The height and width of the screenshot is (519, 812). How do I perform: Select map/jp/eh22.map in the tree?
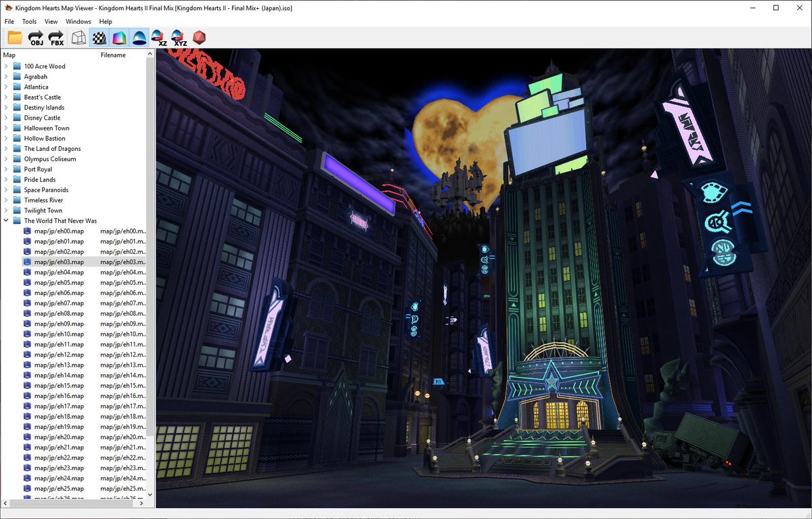click(x=59, y=457)
